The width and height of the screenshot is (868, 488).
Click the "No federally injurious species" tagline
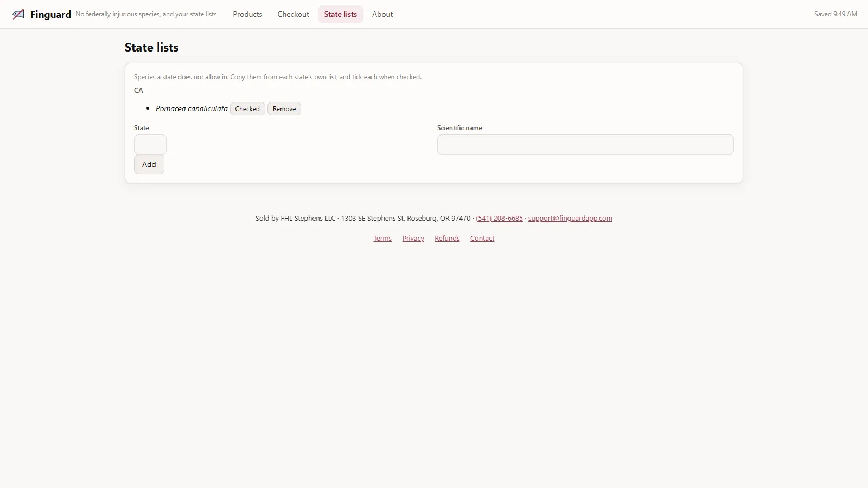(146, 14)
